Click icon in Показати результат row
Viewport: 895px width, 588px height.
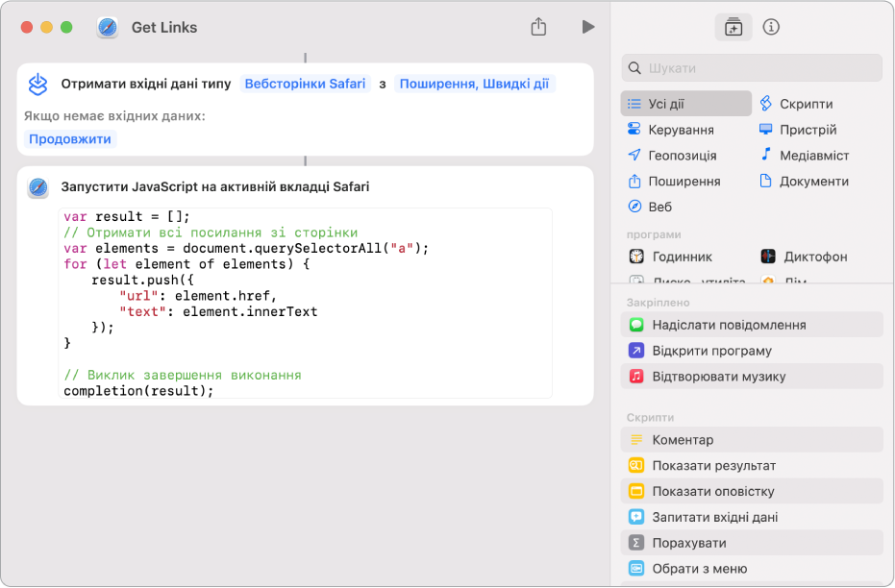635,465
